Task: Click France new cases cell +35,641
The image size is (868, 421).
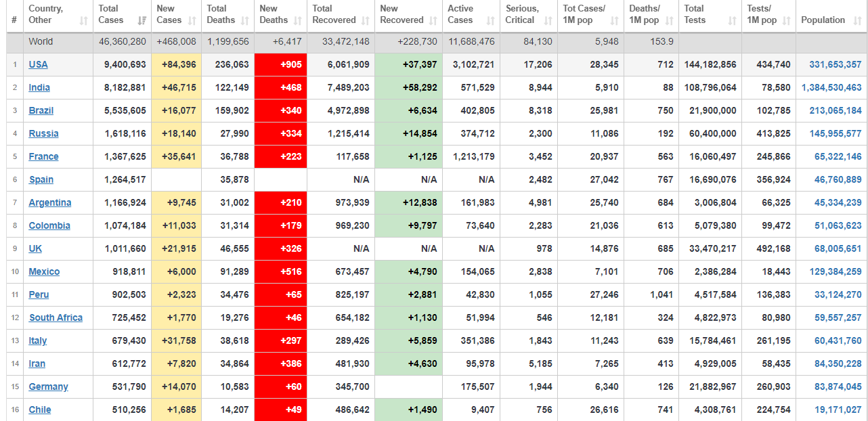Action: (176, 156)
